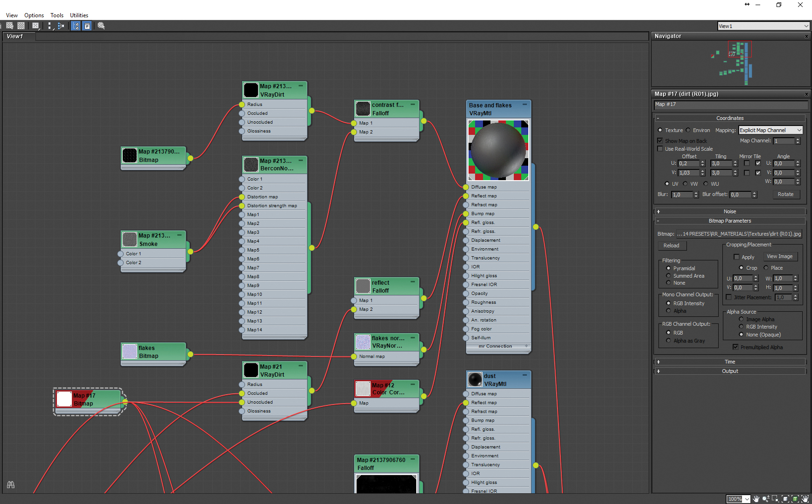
Task: Select the Texture radio button
Action: pos(659,130)
